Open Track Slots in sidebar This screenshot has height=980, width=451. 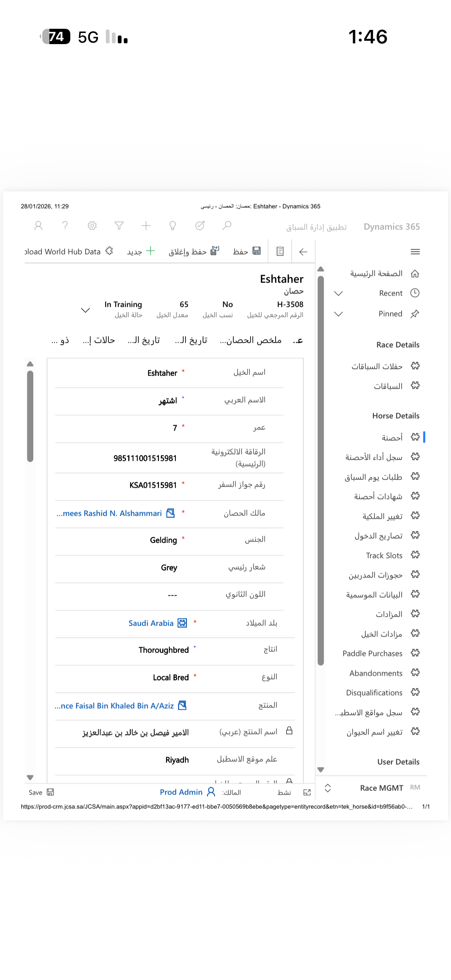click(384, 555)
